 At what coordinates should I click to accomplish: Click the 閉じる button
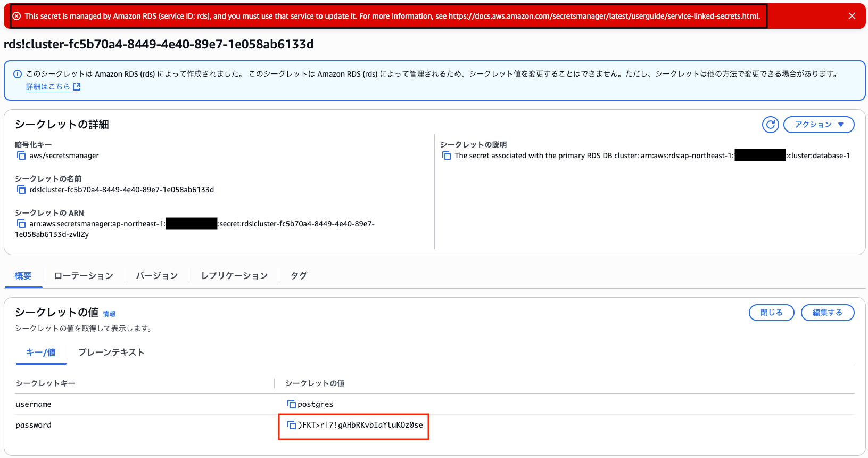(x=772, y=313)
